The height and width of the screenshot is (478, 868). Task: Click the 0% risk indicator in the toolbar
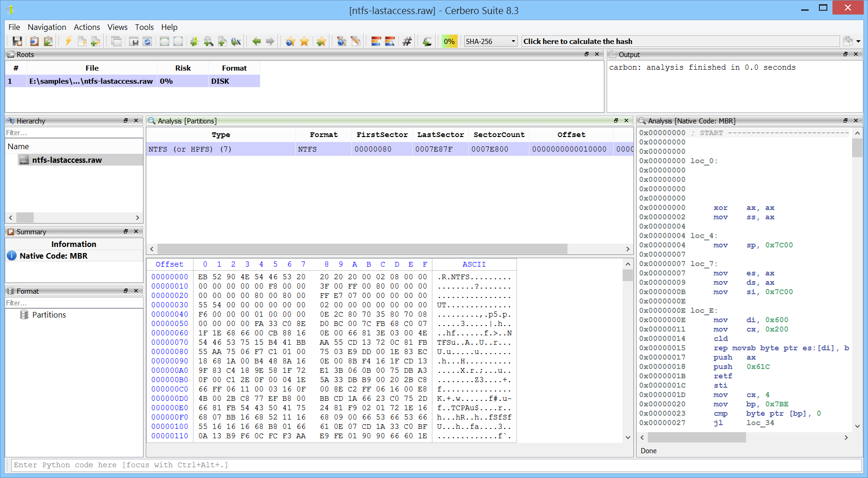pyautogui.click(x=449, y=41)
